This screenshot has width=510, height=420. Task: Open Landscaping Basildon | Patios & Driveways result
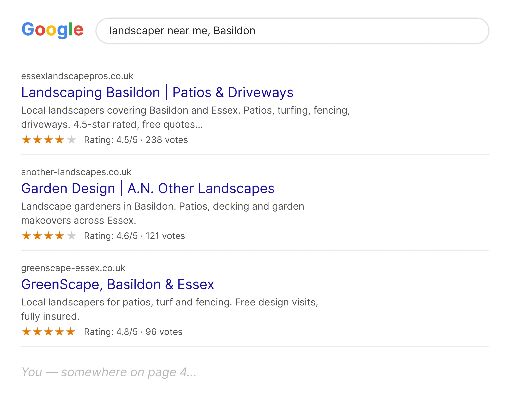(x=157, y=92)
